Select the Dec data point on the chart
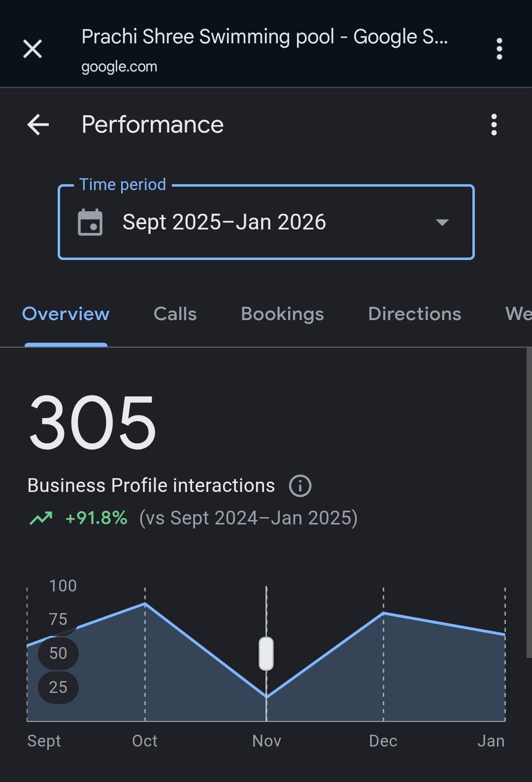The width and height of the screenshot is (532, 782). [x=383, y=613]
